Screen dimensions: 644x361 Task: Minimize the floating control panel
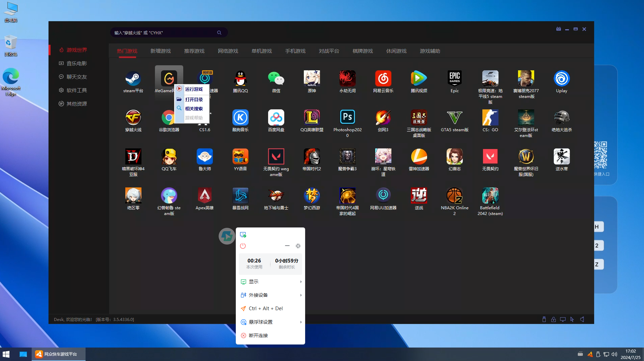point(287,246)
